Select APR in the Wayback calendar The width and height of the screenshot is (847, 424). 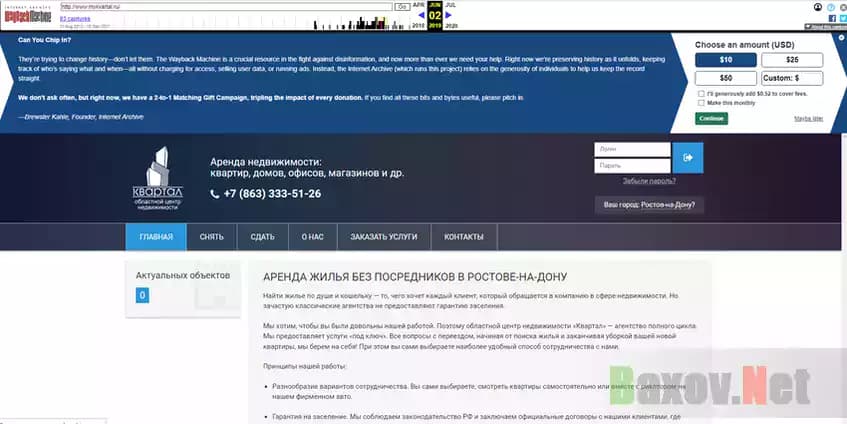pyautogui.click(x=418, y=4)
